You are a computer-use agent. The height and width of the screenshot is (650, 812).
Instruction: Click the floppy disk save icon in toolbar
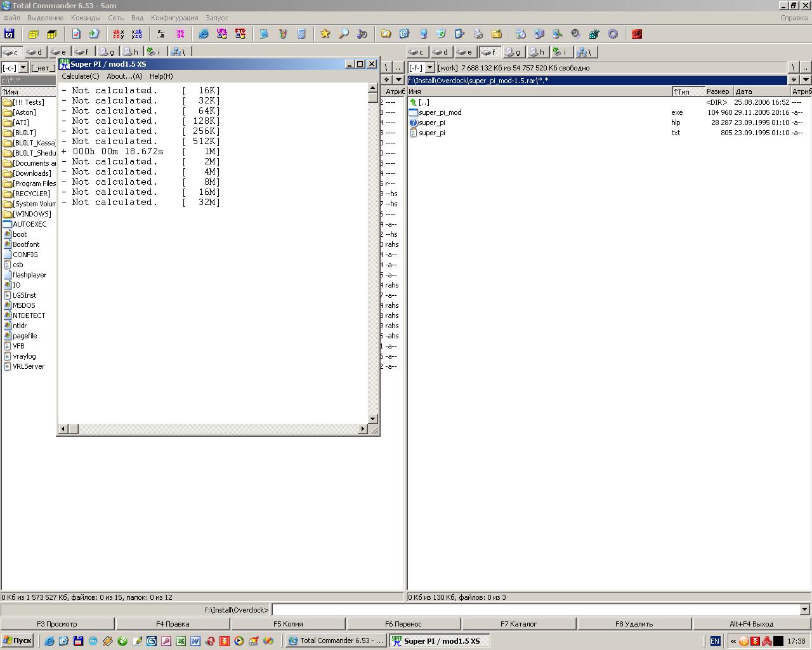9,34
